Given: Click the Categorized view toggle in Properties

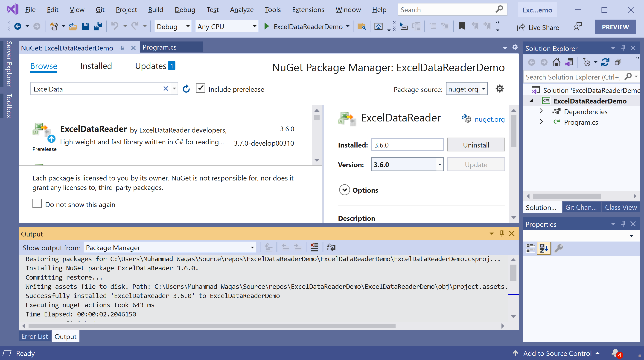Looking at the screenshot, I should [x=530, y=248].
